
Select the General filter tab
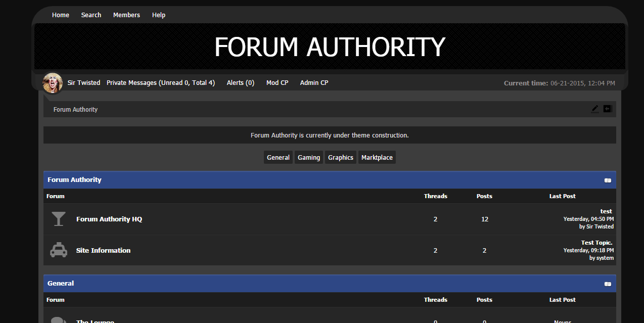pos(278,157)
